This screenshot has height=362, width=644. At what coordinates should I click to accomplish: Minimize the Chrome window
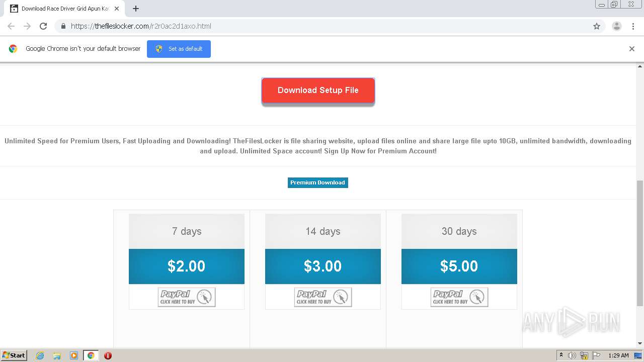coord(601,4)
